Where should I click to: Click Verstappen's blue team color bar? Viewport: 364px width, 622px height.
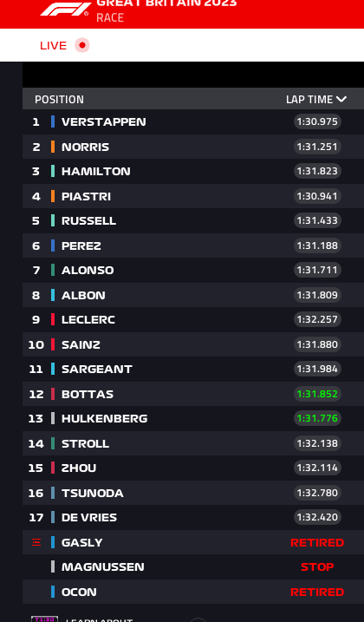(x=53, y=121)
